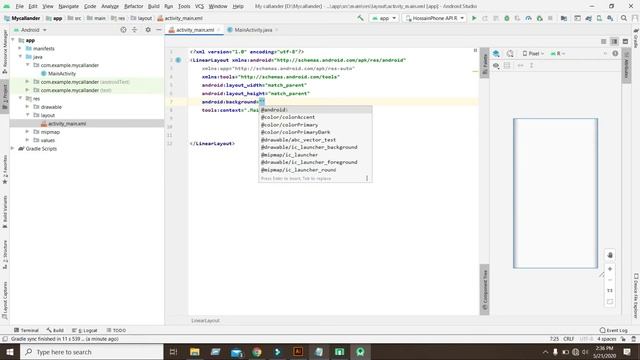Open the File menu
This screenshot has width=640, height=360.
[20, 6]
